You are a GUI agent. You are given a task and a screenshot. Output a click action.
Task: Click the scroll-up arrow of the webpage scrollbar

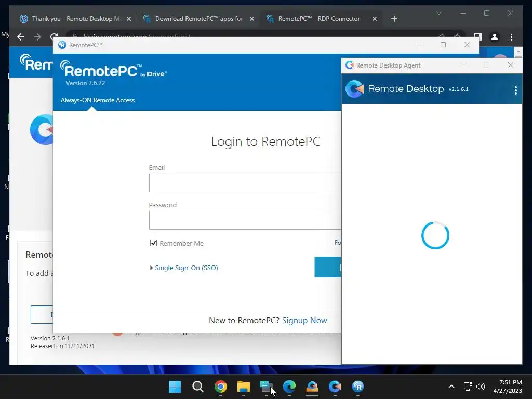[x=518, y=52]
